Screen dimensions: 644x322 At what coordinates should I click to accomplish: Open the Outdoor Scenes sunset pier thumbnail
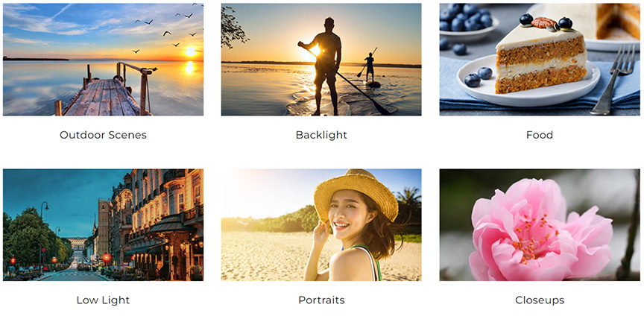[x=103, y=60]
